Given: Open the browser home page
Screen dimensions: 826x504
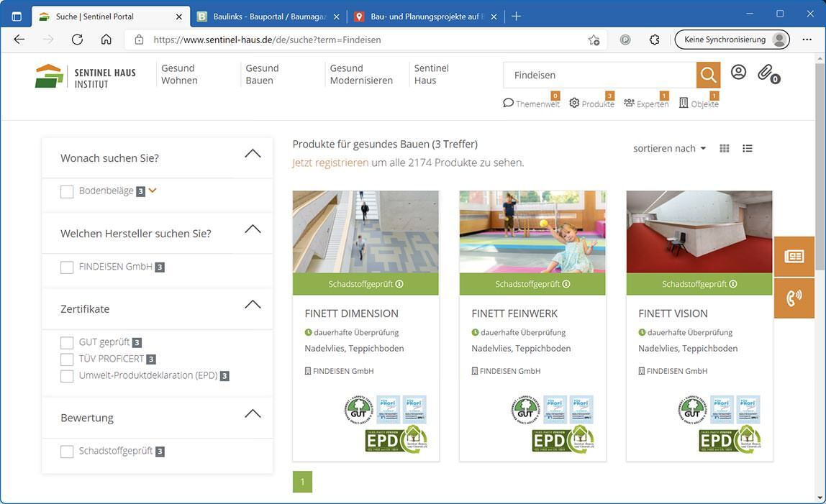Looking at the screenshot, I should tap(106, 40).
